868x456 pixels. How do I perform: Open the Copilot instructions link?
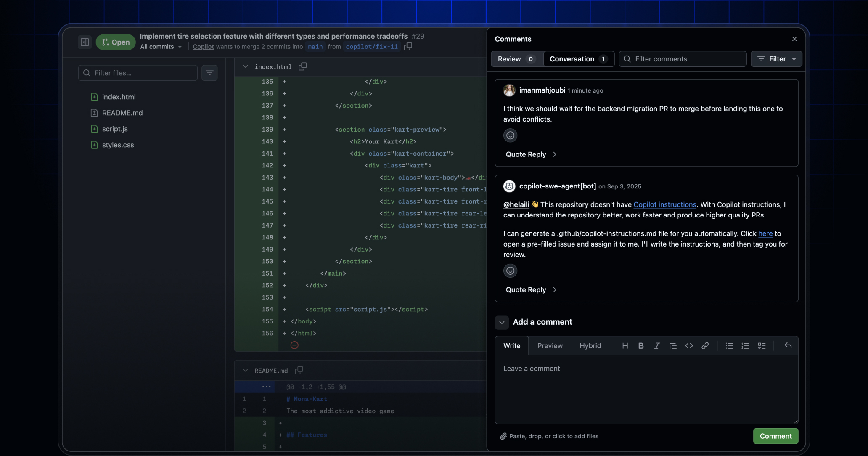tap(664, 204)
